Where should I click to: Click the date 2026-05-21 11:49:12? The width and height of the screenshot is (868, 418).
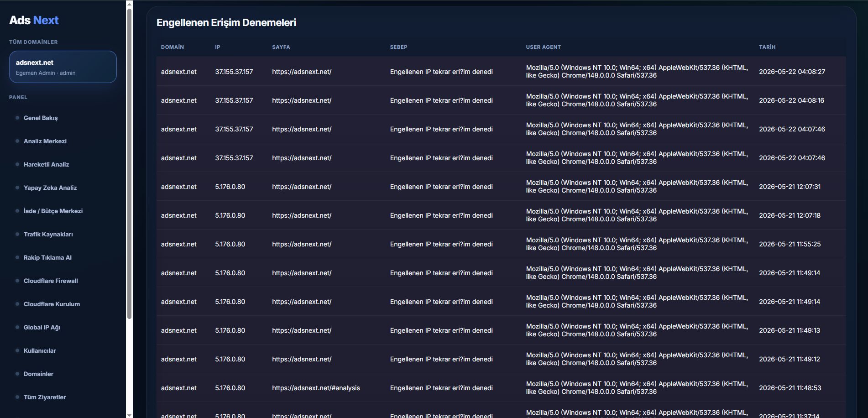[790, 359]
